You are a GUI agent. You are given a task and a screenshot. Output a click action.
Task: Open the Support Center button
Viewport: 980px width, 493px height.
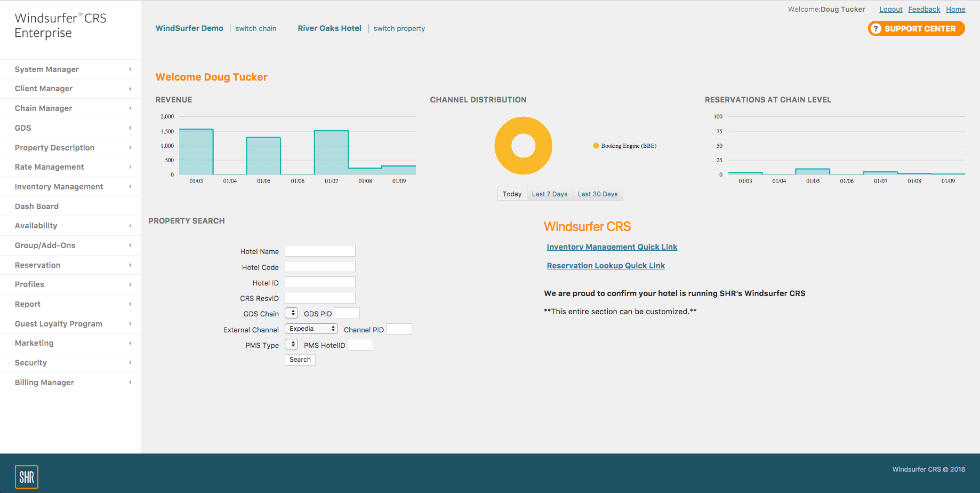click(x=917, y=29)
